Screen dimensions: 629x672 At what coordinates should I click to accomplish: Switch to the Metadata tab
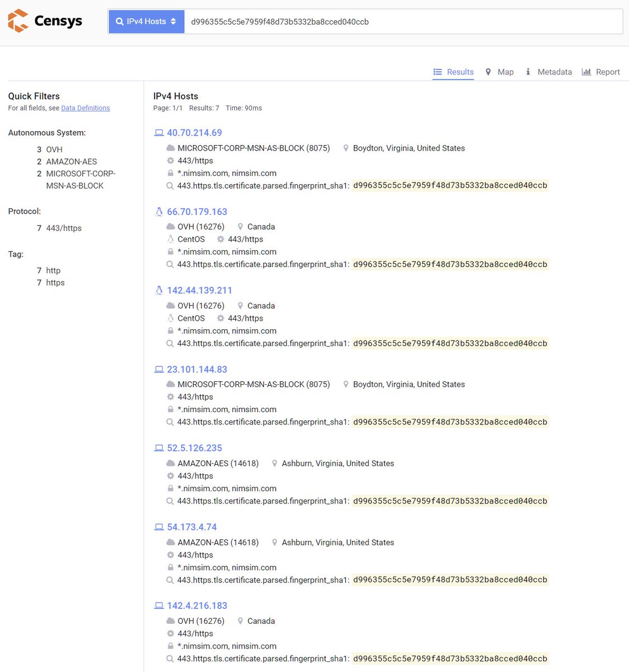(548, 72)
